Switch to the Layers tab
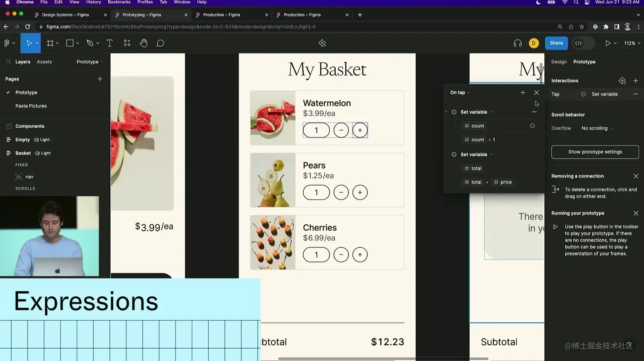This screenshot has height=361, width=644. click(x=23, y=62)
